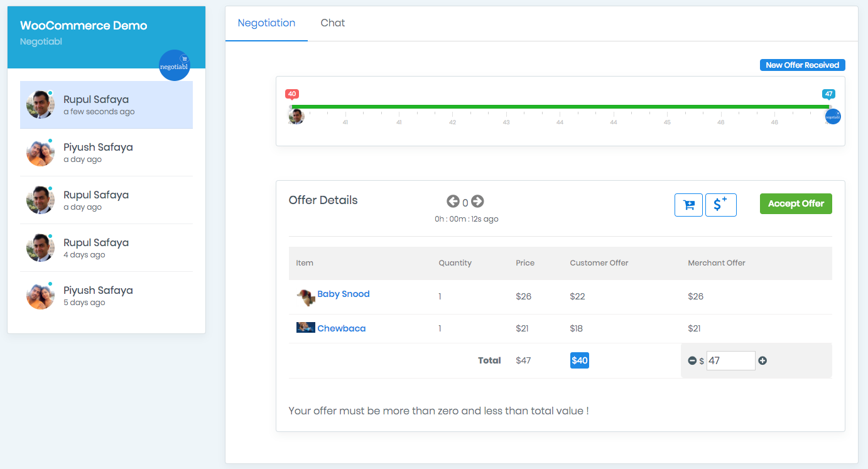868x469 pixels.
Task: Open the Baby Snood product link
Action: pyautogui.click(x=344, y=294)
